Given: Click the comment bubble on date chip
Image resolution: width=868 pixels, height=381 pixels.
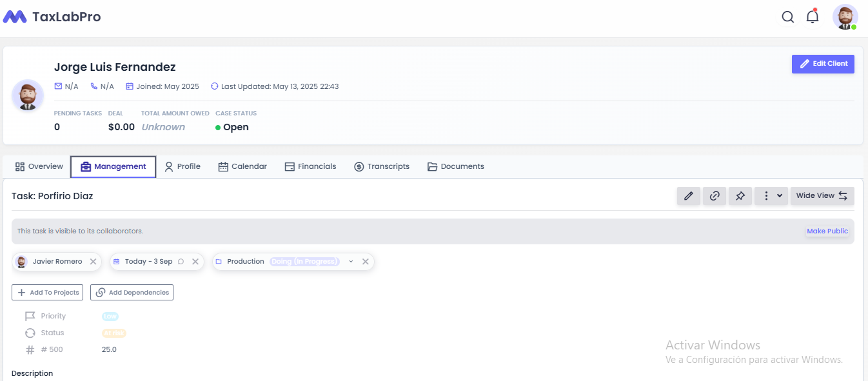Looking at the screenshot, I should [181, 262].
